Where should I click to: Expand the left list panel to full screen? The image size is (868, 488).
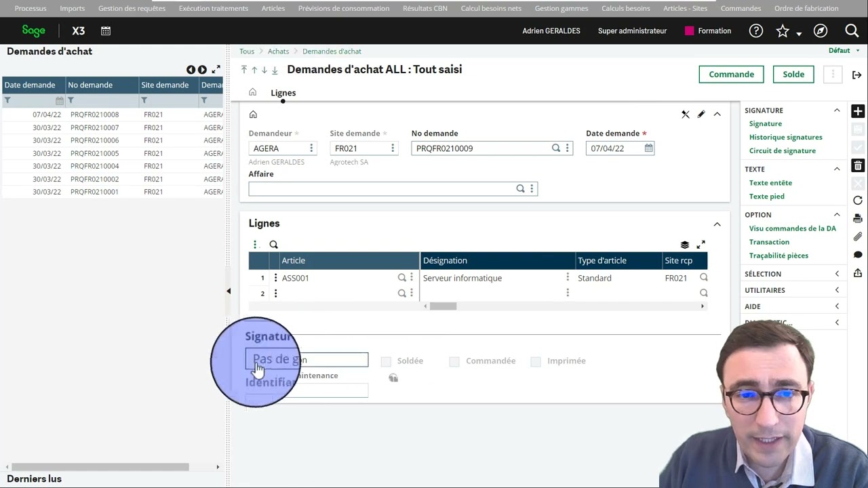pyautogui.click(x=216, y=69)
